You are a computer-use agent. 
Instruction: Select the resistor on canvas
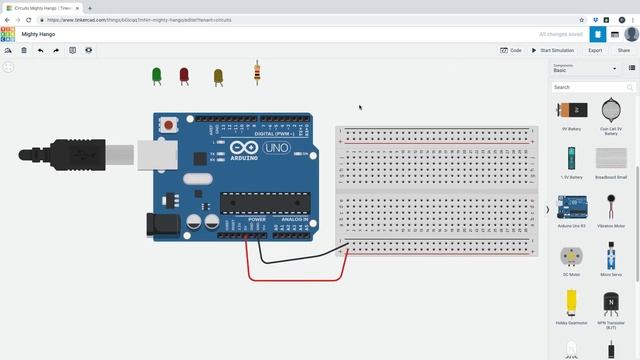click(257, 73)
